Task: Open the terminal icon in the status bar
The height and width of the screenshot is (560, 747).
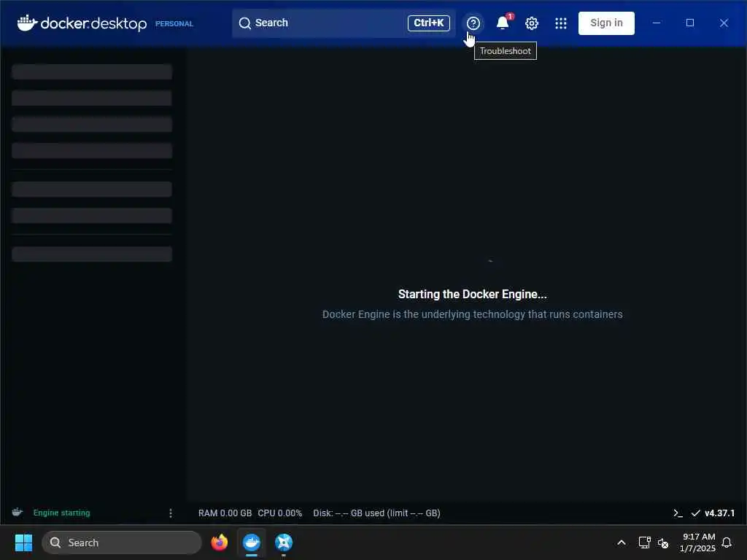Action: [x=678, y=513]
